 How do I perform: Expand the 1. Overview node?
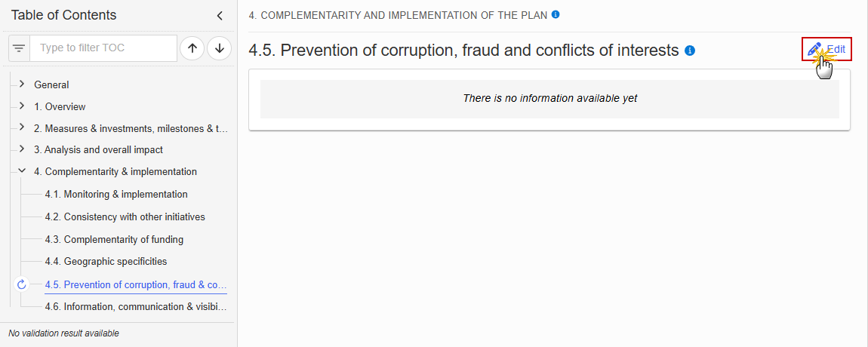(x=22, y=106)
